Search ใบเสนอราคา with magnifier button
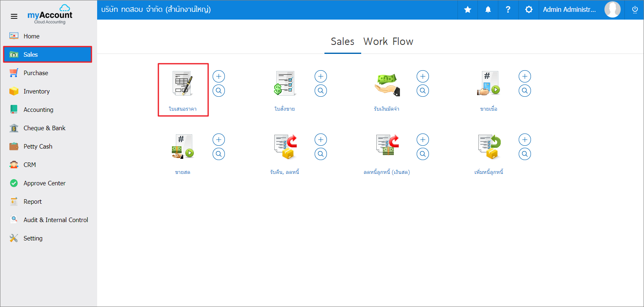The height and width of the screenshot is (307, 644). click(219, 91)
